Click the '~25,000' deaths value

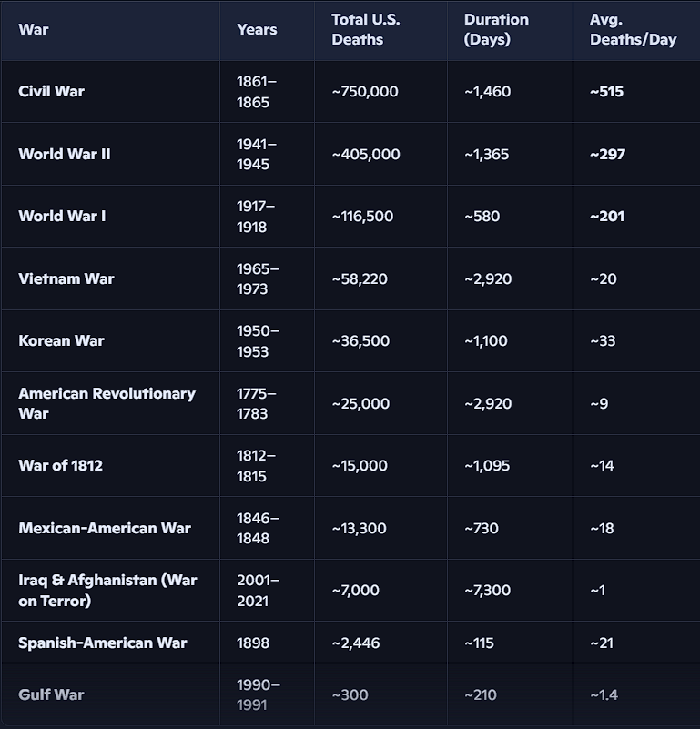click(x=360, y=403)
